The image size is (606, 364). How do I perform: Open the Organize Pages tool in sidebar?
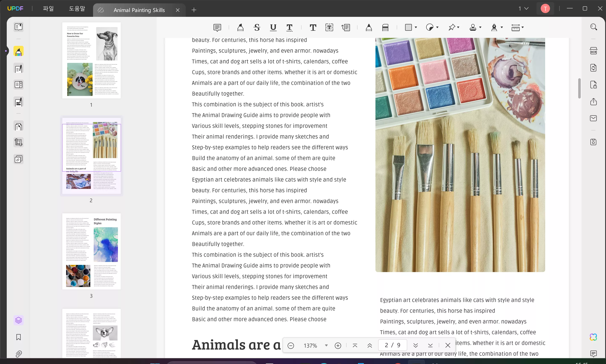coord(18,127)
